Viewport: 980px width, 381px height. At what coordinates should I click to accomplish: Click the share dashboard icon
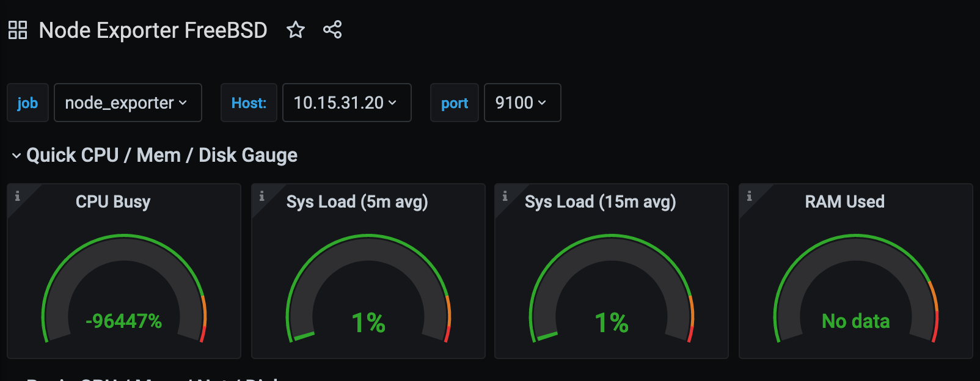[x=332, y=29]
